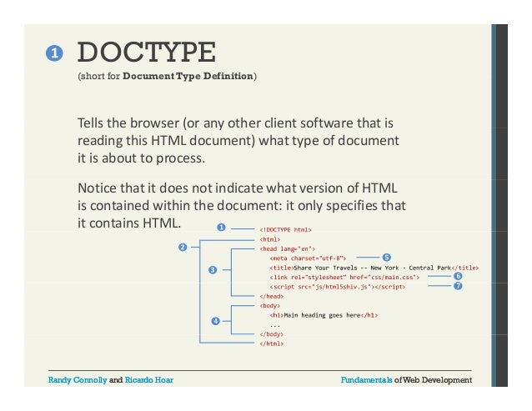Click the code line <!DOCTYPE html>
532x411 pixels.
pyautogui.click(x=286, y=229)
